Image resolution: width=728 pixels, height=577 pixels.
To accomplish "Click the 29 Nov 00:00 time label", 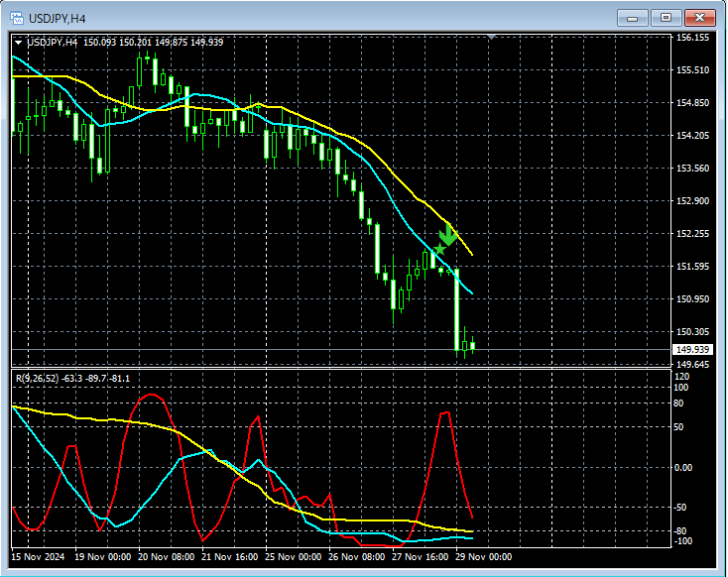I will [484, 557].
